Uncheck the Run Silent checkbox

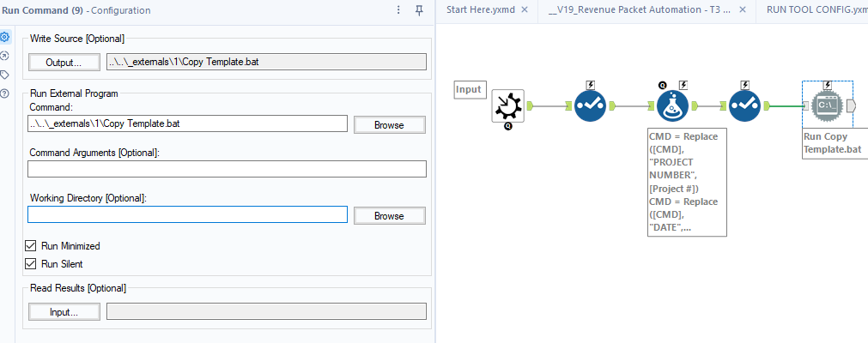[32, 264]
